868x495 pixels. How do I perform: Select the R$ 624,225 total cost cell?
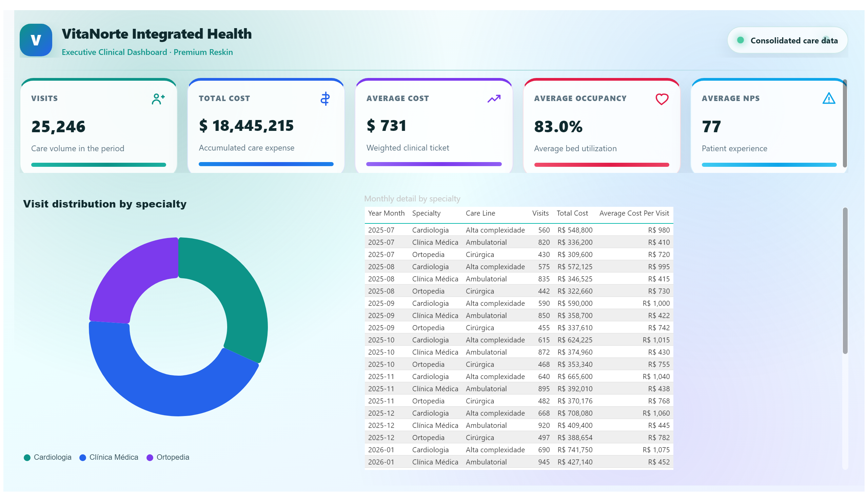[x=575, y=340]
